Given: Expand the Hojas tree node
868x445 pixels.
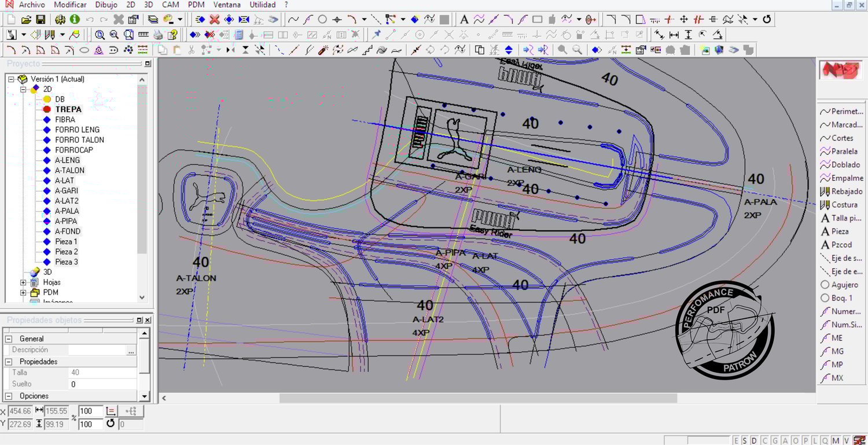Looking at the screenshot, I should (x=24, y=282).
